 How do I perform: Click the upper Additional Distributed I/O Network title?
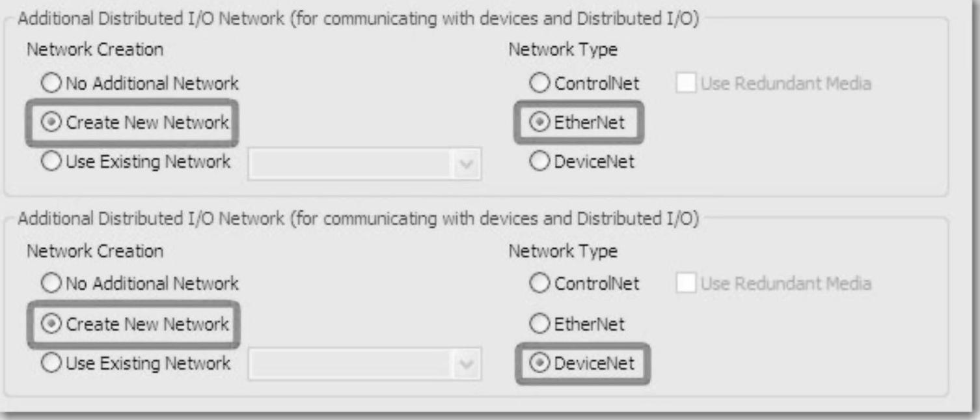(358, 20)
